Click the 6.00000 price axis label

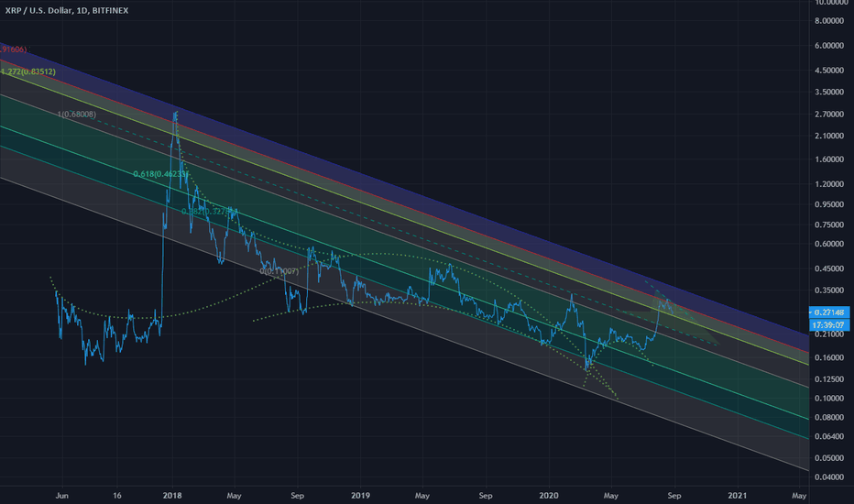829,46
